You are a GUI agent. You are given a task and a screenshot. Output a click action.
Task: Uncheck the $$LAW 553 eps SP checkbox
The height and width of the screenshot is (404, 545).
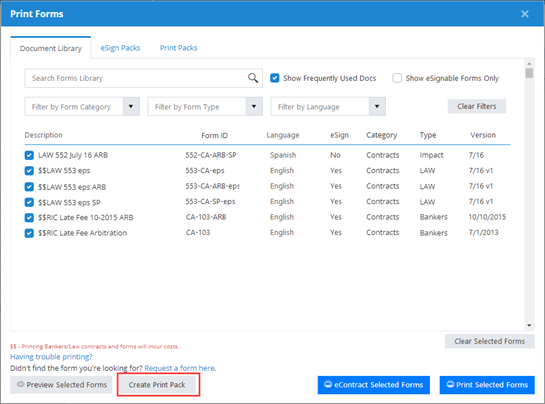[29, 202]
